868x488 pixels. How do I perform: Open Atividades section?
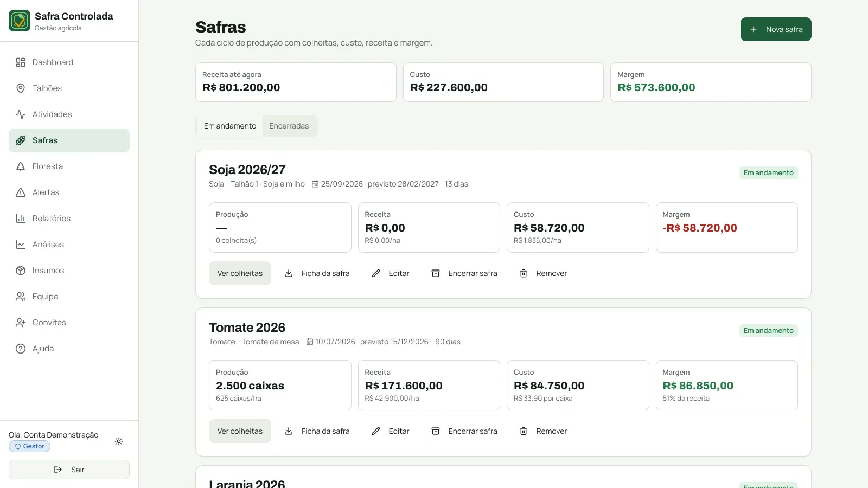(x=69, y=114)
